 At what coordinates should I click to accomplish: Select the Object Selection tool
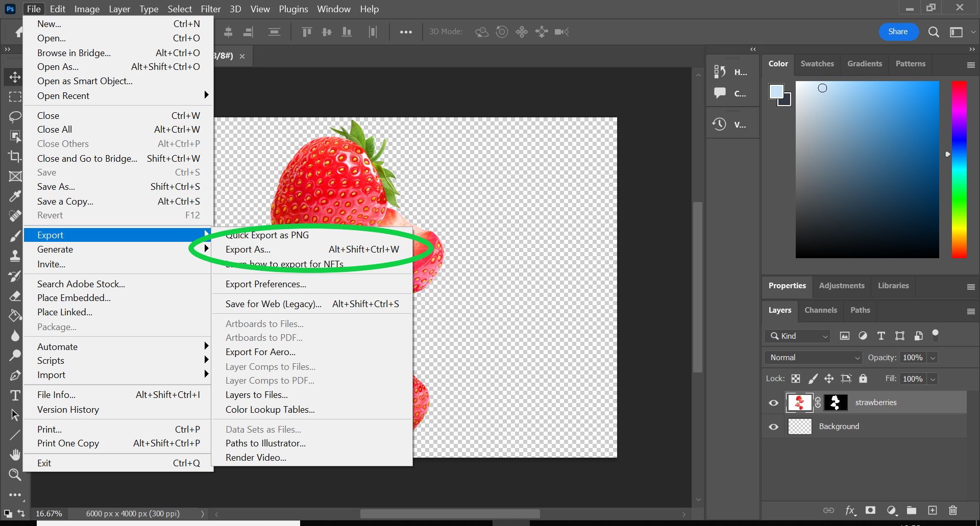click(x=15, y=136)
